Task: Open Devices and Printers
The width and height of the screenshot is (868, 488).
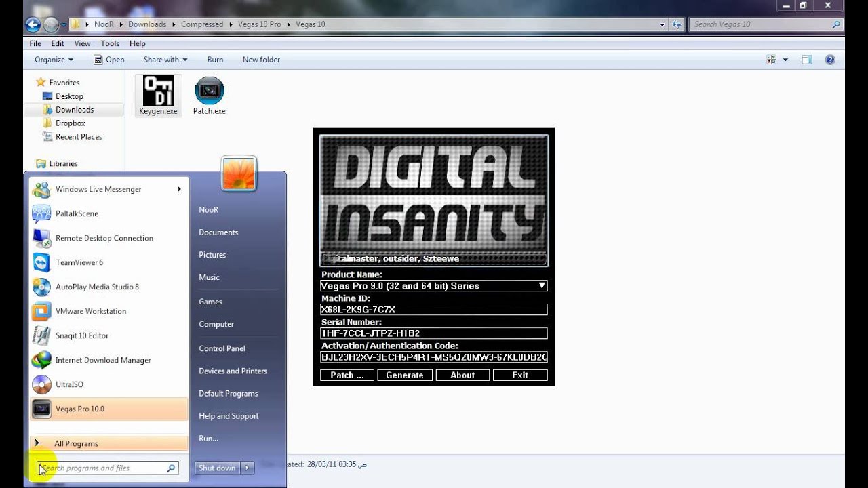Action: tap(233, 371)
